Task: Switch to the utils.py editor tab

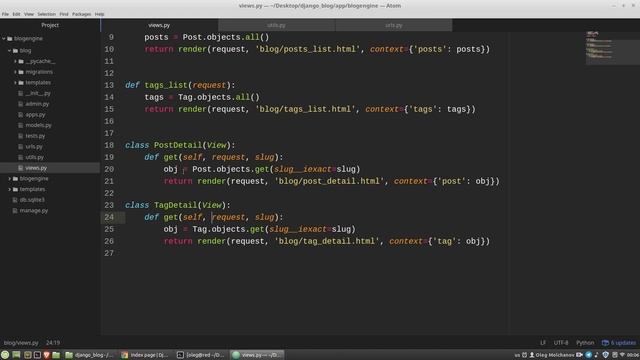Action: (x=276, y=25)
